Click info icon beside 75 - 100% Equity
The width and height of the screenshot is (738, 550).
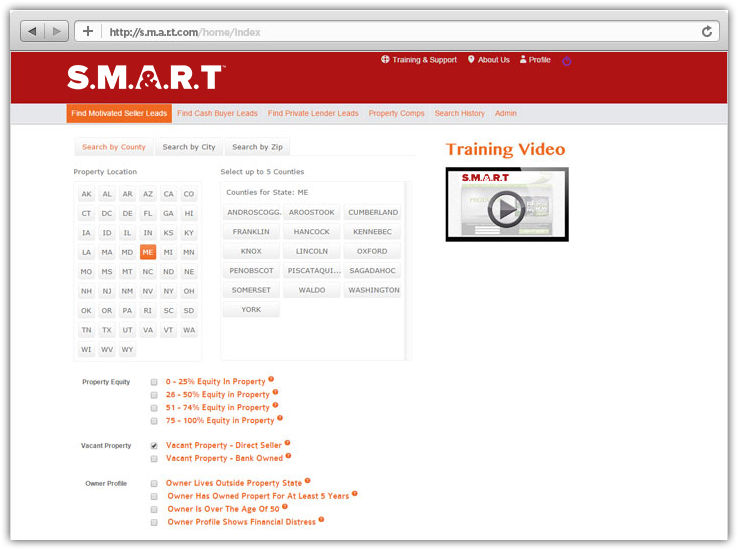pos(280,417)
